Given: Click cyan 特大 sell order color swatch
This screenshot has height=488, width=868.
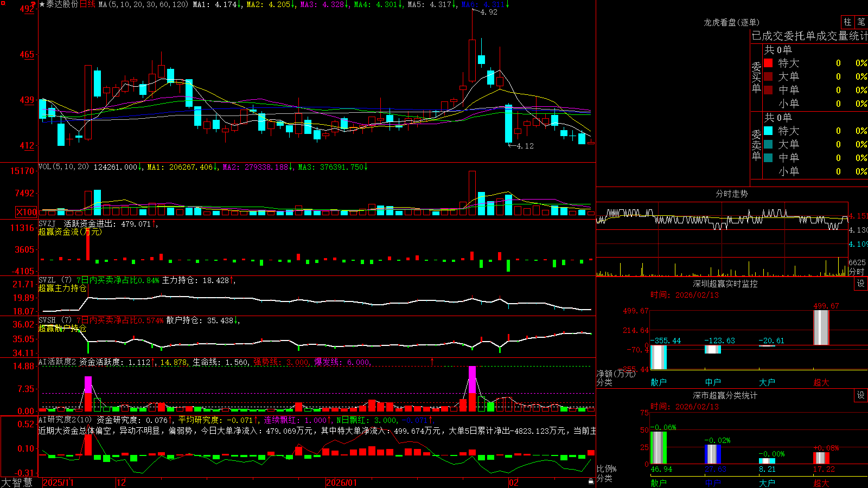Looking at the screenshot, I should tap(768, 131).
